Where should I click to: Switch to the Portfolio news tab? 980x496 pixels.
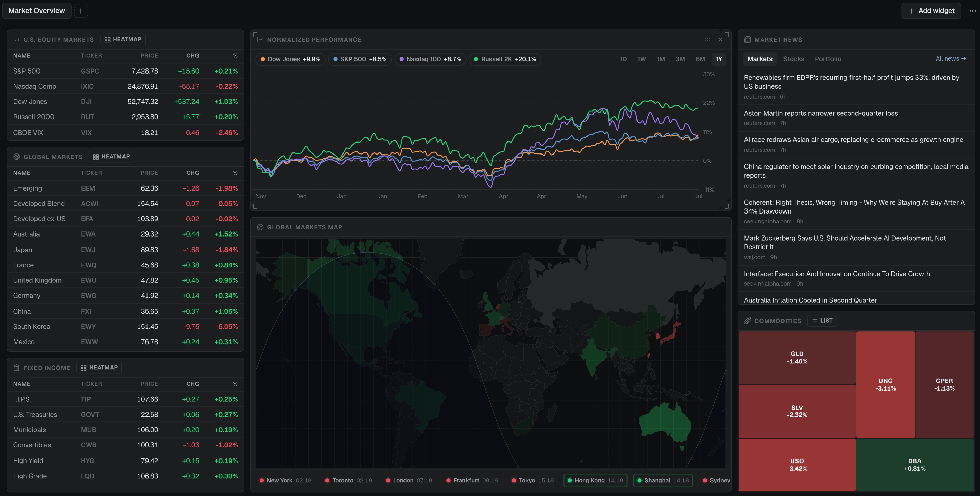point(828,60)
